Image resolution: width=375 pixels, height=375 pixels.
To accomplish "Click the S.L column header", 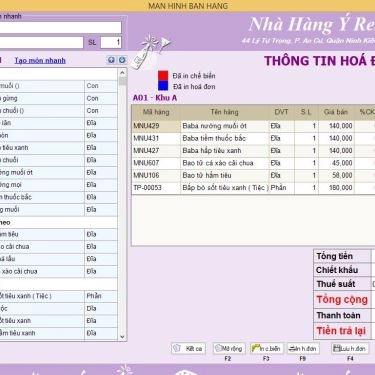I will tap(306, 112).
